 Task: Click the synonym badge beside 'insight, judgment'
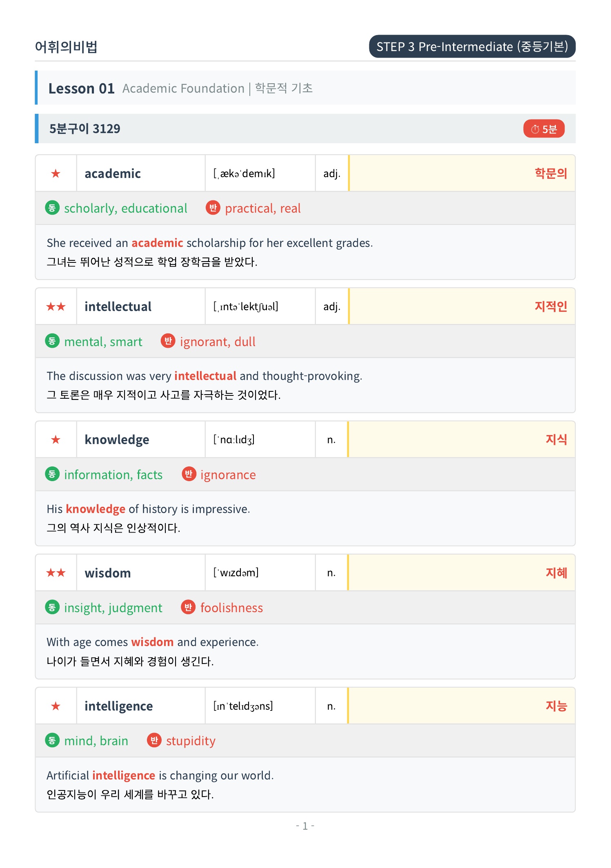(52, 607)
